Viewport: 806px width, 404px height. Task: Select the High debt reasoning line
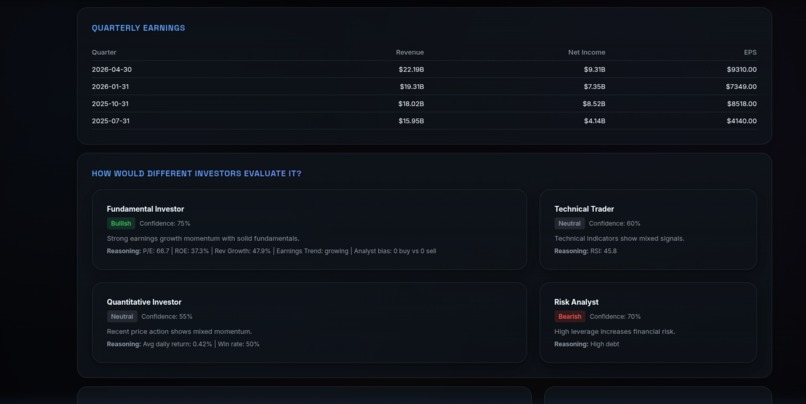[x=587, y=344]
